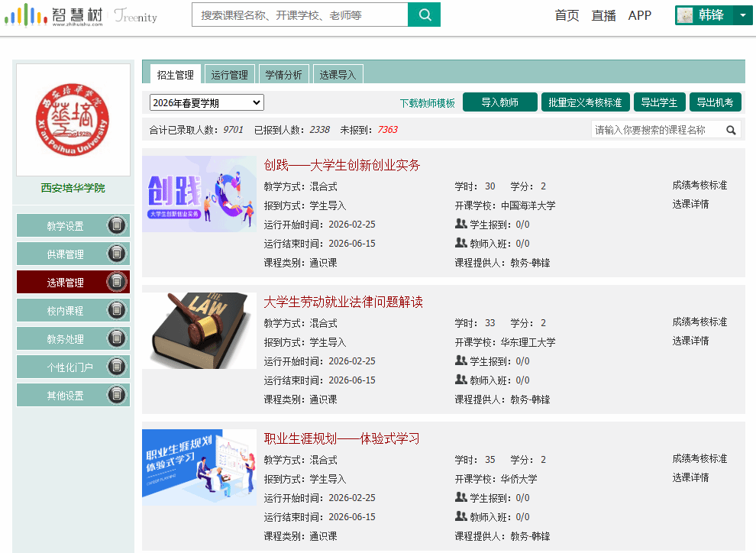756x553 pixels.
Task: Open the 2026年春夏学期 semester dropdown
Action: coord(207,102)
